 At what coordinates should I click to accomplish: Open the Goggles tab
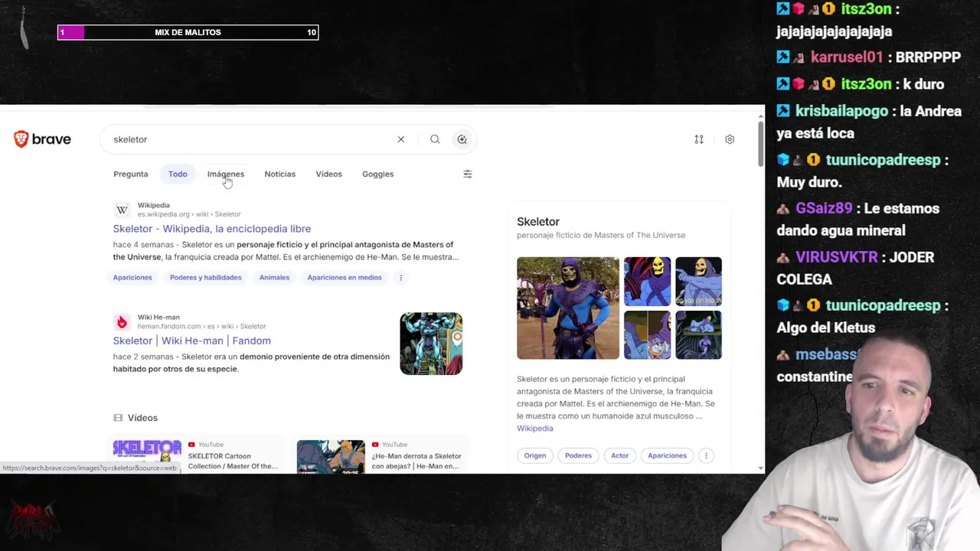pos(377,174)
